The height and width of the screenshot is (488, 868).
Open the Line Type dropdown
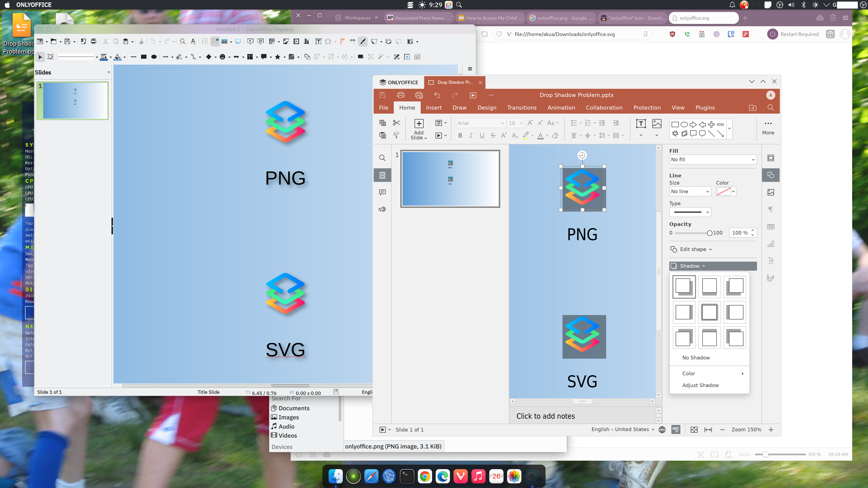coord(690,212)
